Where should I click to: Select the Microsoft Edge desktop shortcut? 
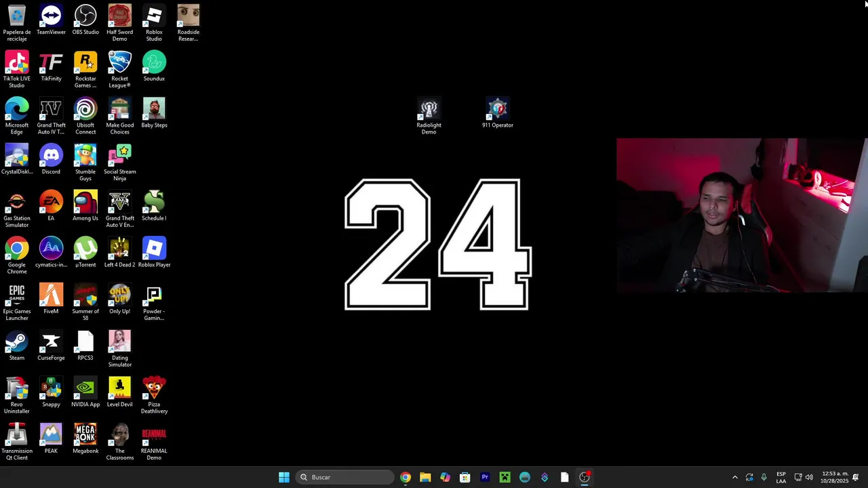pos(17,117)
